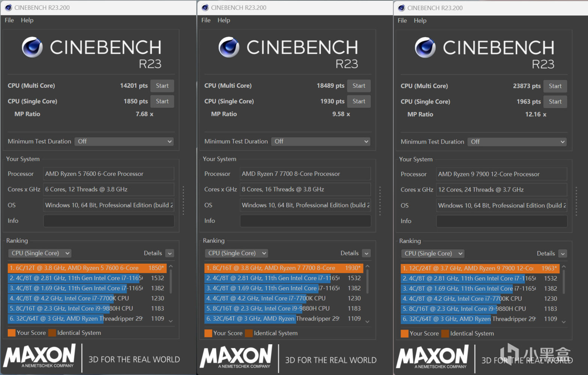Screen dimensions: 588x375
Task: Click the MAXON logo in the Ryzen 9 7900 window
Action: point(432,357)
